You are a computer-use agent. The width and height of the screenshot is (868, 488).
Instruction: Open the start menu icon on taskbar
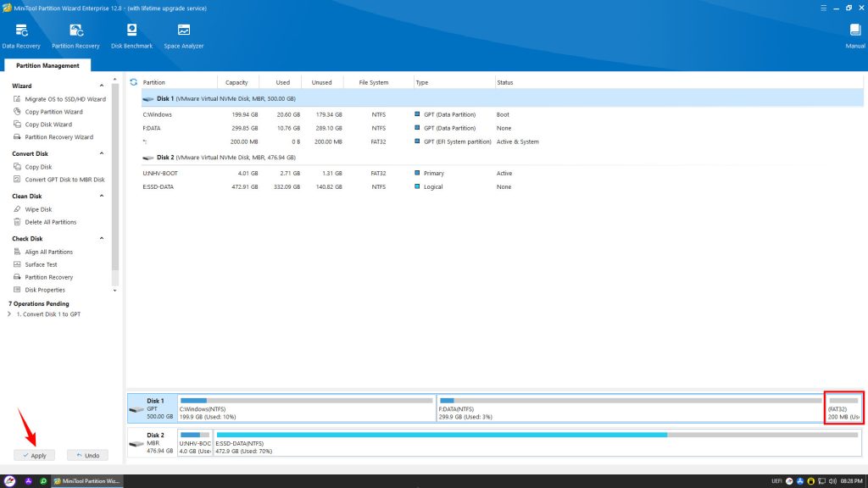pyautogui.click(x=9, y=481)
